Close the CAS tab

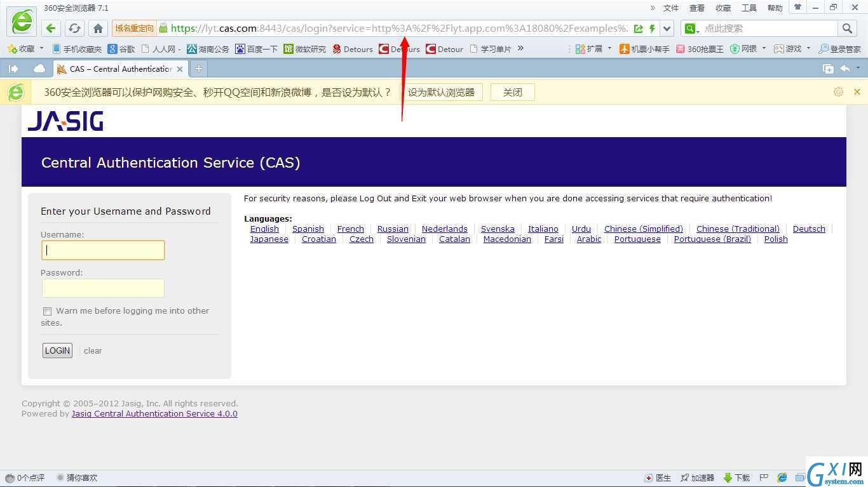180,69
